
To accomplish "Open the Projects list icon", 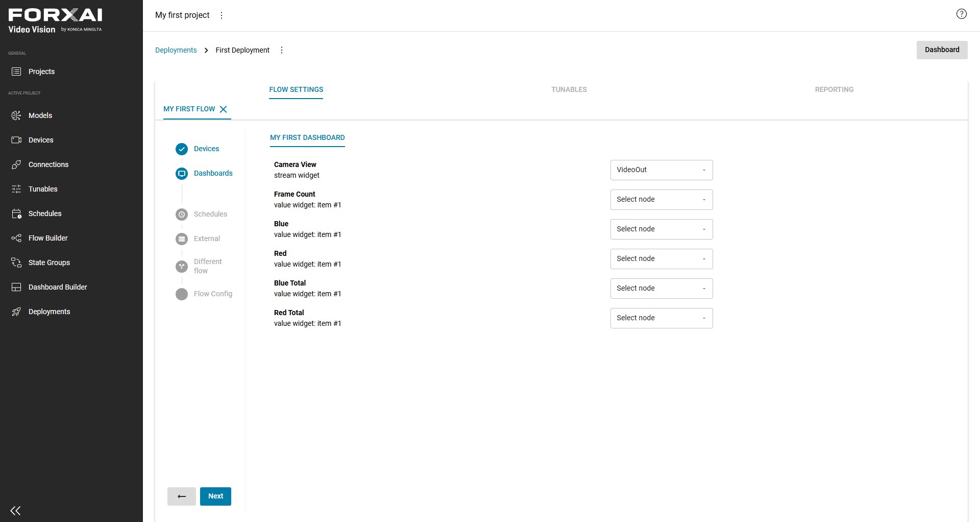I will coord(16,72).
